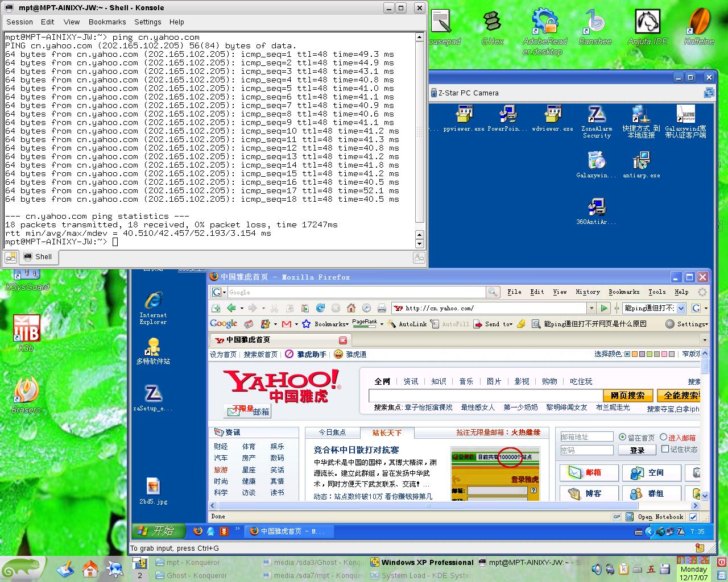Viewport: 728px width, 582px height.
Task: Open K3b desktop icon
Action: 26,334
